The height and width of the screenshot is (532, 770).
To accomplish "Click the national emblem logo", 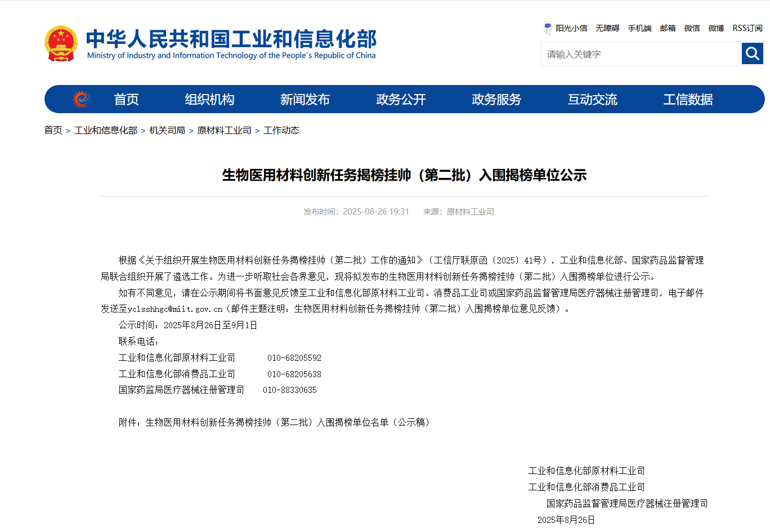I will tap(61, 43).
